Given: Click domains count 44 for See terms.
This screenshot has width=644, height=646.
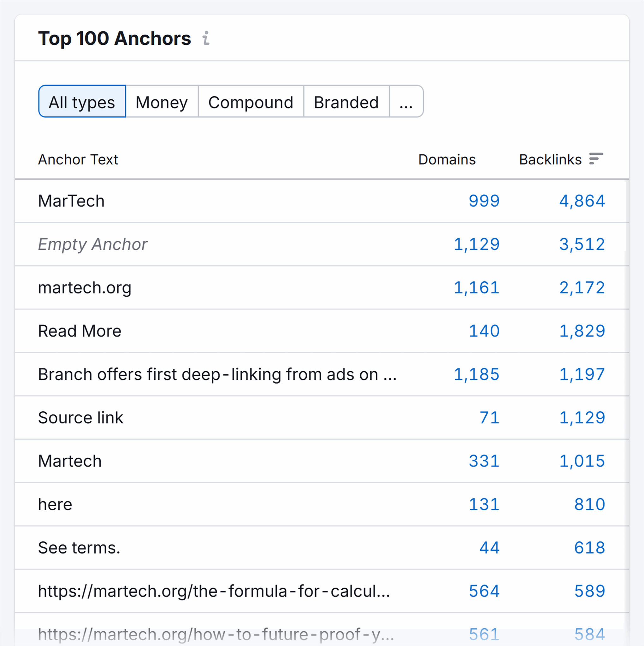Looking at the screenshot, I should (489, 548).
